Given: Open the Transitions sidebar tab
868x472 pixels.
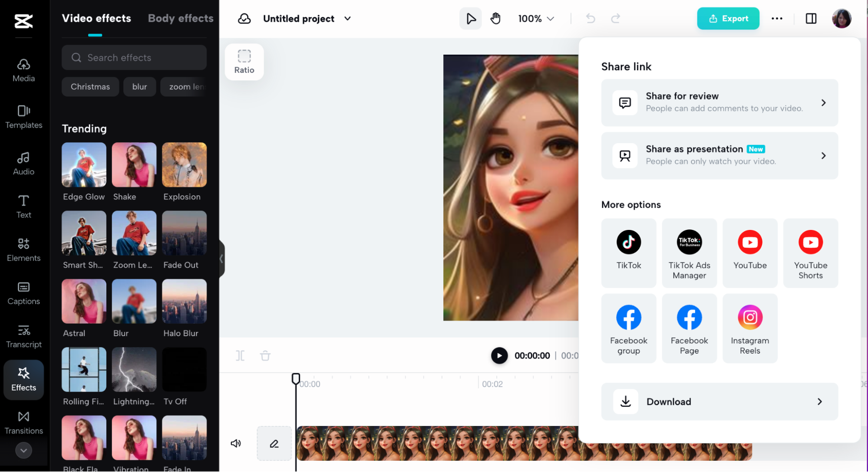Looking at the screenshot, I should coord(23,423).
